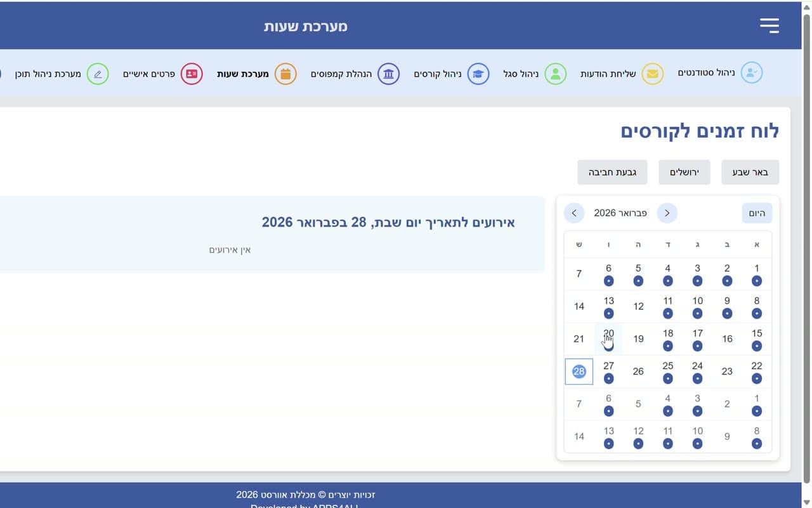Image resolution: width=812 pixels, height=508 pixels.
Task: Click the heading לוח זמנים לקורסים
Action: tap(700, 131)
